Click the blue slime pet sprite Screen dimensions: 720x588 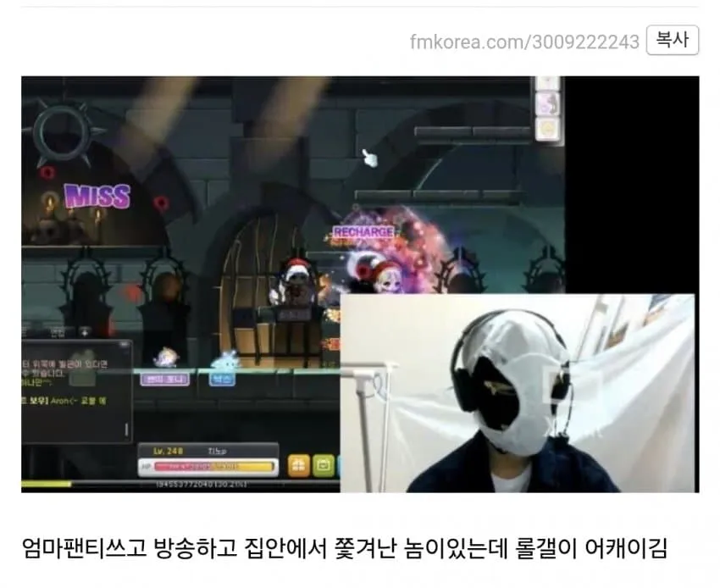pyautogui.click(x=224, y=360)
